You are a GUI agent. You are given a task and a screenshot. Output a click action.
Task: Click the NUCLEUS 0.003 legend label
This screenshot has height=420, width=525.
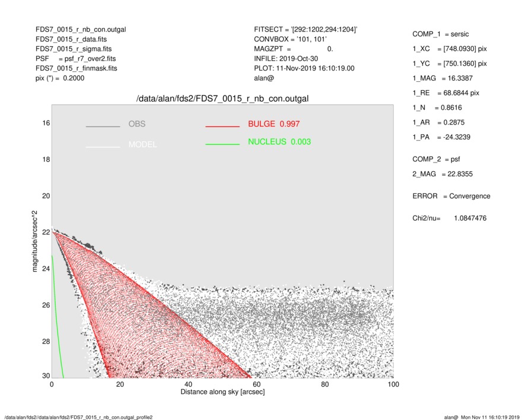[x=279, y=142]
